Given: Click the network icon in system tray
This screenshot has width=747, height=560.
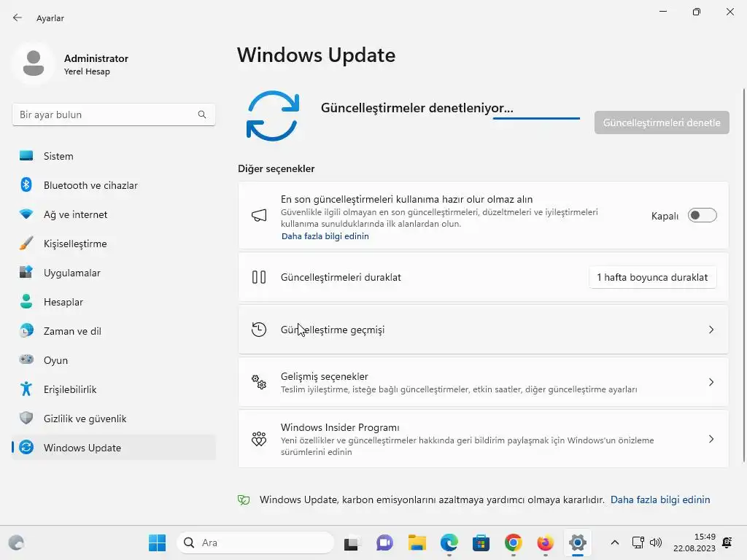Looking at the screenshot, I should 638,542.
